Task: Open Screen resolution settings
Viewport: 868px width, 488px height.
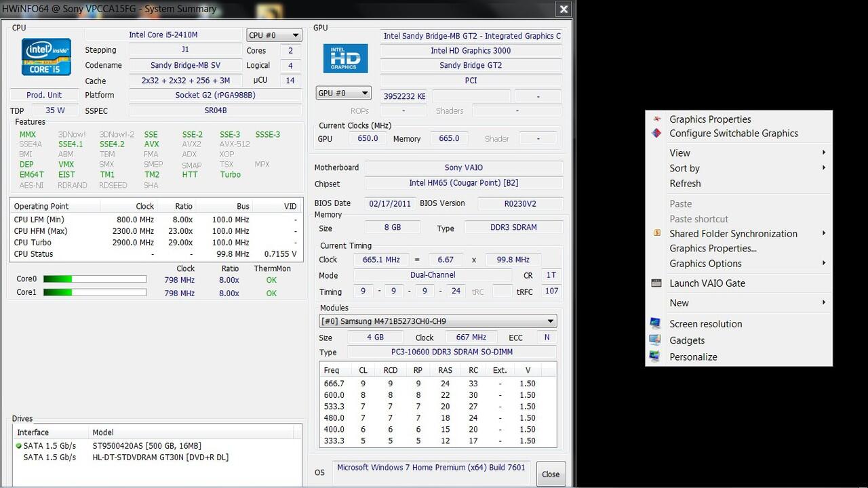Action: (739, 323)
